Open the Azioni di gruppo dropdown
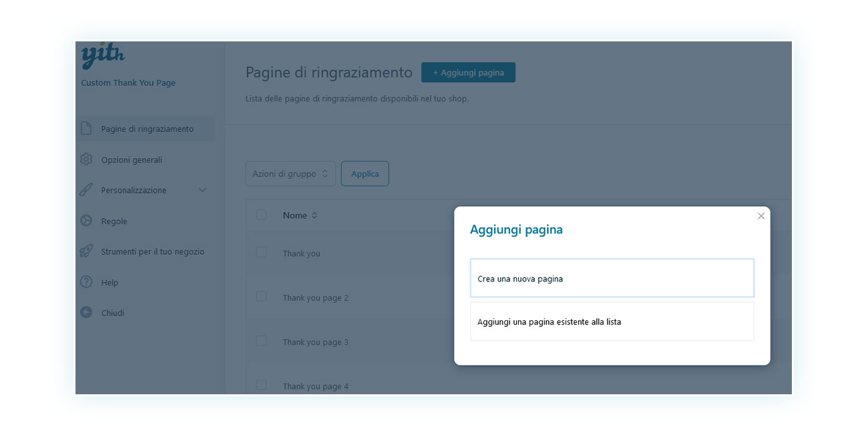Viewport: 868px width, 435px height. pyautogui.click(x=290, y=173)
